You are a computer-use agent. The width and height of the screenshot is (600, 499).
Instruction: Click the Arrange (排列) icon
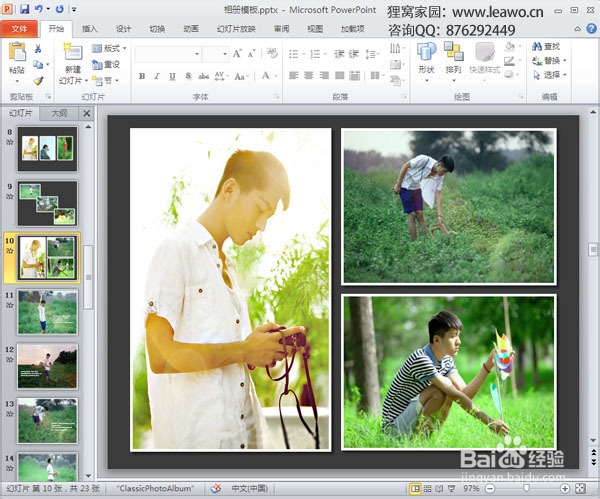(453, 52)
